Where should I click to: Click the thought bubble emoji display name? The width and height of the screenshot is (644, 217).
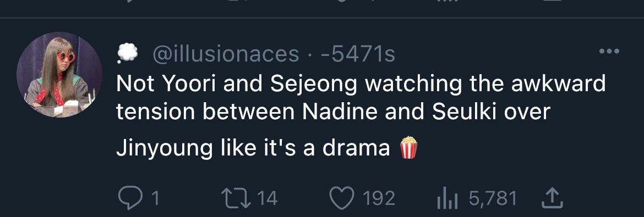(x=128, y=53)
